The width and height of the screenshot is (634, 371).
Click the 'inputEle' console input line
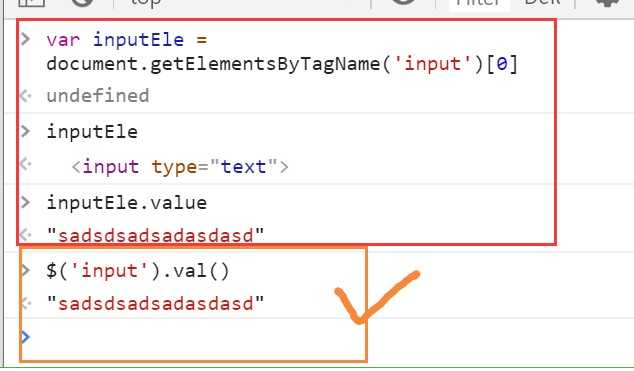pos(92,132)
